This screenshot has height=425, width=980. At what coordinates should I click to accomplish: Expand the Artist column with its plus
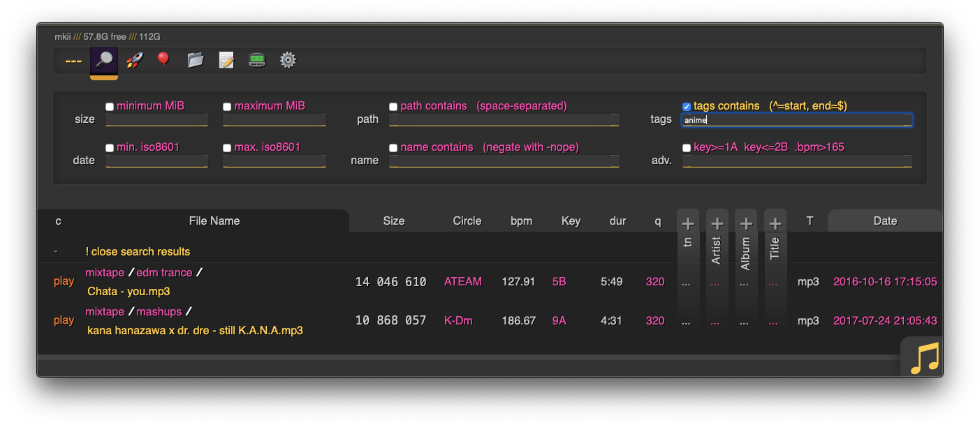[717, 223]
